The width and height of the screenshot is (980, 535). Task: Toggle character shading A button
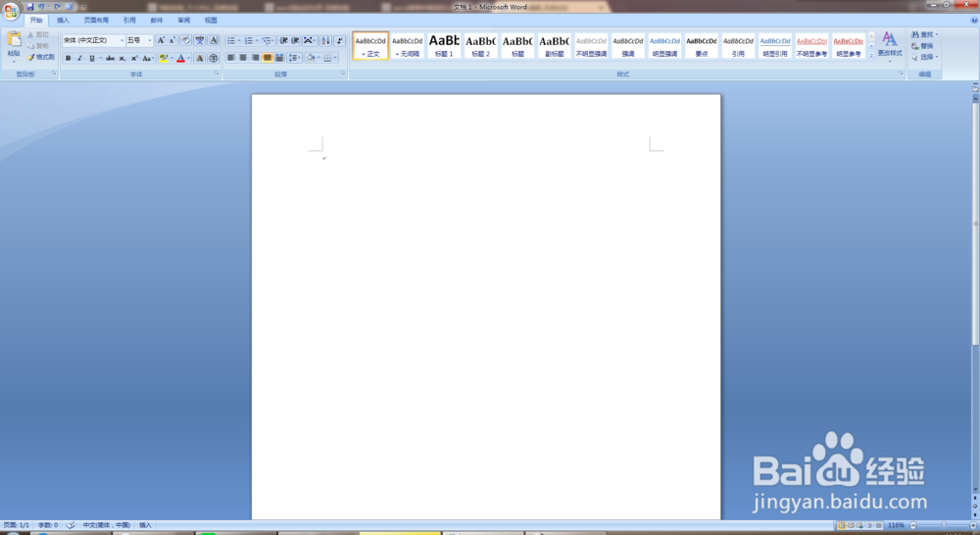[199, 58]
